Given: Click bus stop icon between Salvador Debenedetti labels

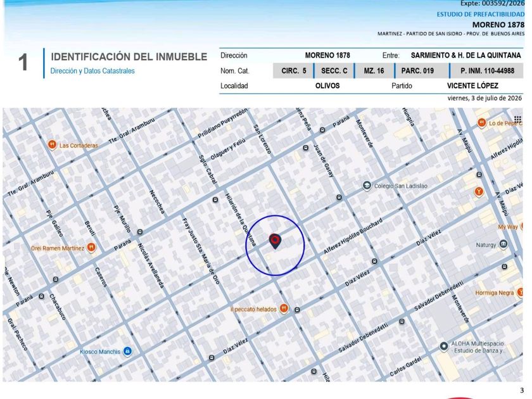Looking at the screenshot, I should 402,321.
